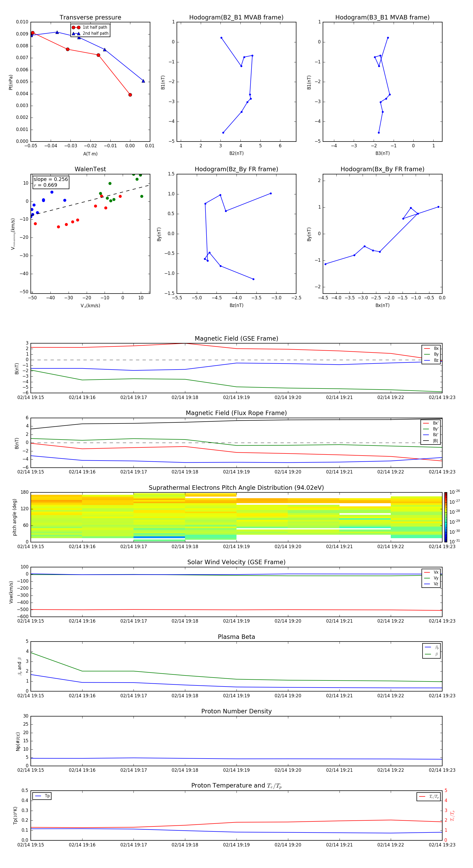Click 'Hodogram(Bx_By FR frame)' title
This screenshot has width=473, height=868.
pyautogui.click(x=382, y=169)
